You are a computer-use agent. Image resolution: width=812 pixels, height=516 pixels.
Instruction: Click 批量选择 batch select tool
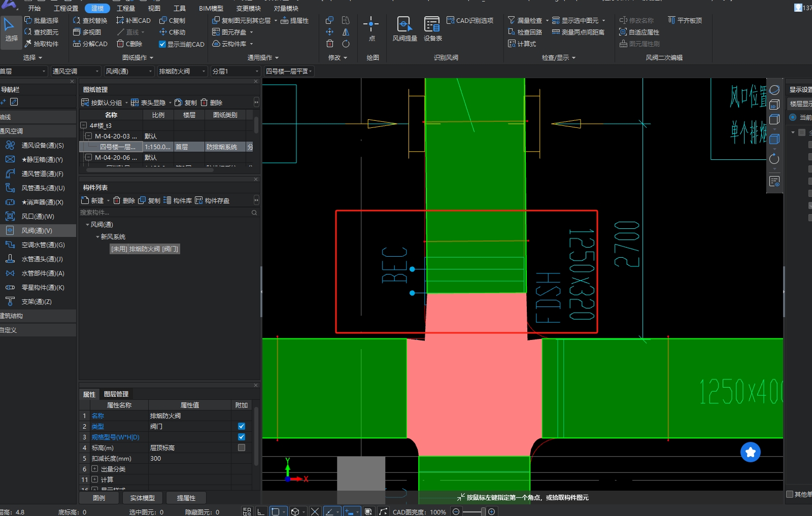pos(41,20)
